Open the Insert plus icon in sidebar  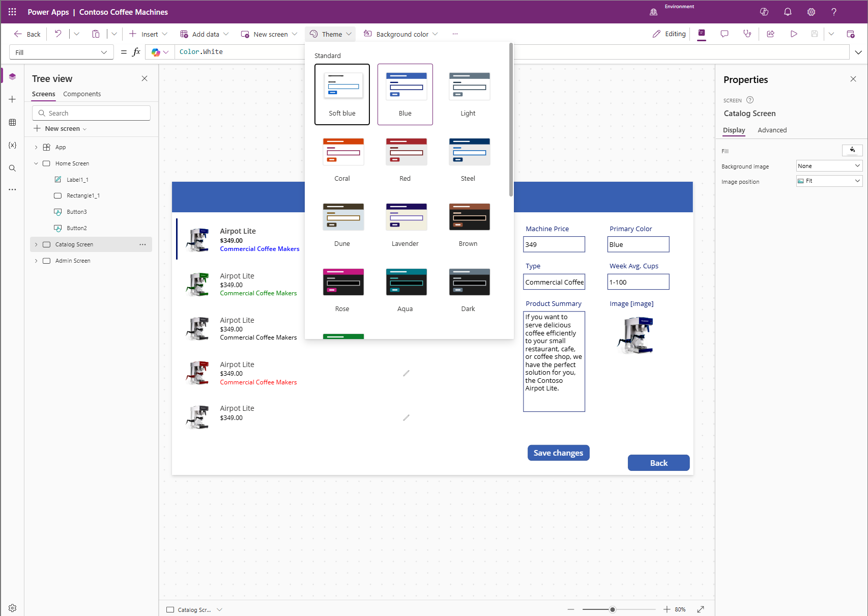(12, 99)
